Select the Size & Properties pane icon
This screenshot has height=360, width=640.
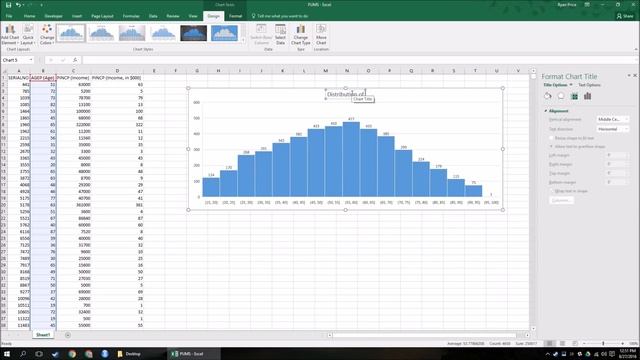[574, 96]
